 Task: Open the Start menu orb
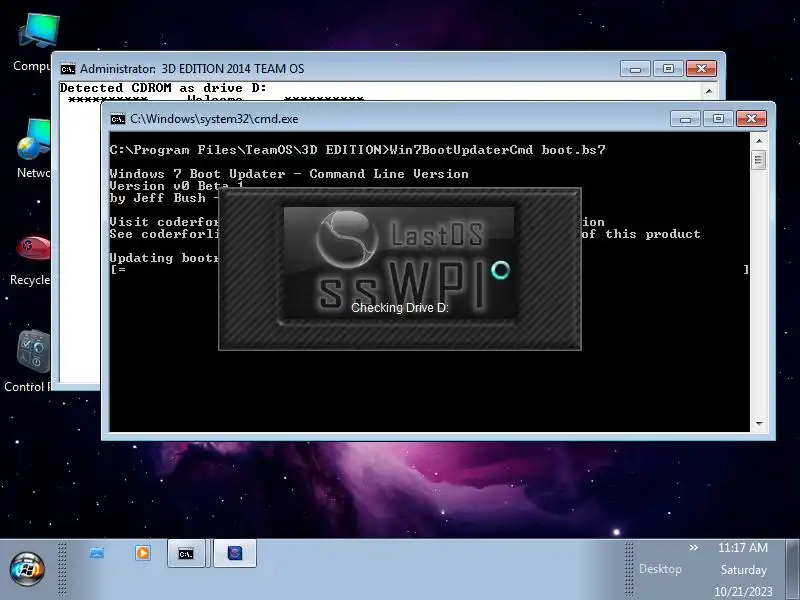(x=27, y=569)
